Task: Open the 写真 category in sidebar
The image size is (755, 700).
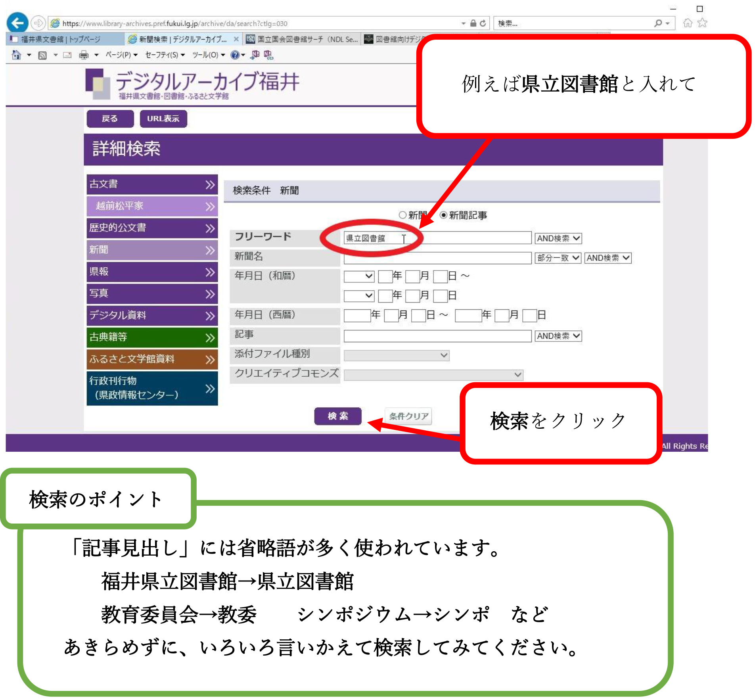Action: [152, 293]
